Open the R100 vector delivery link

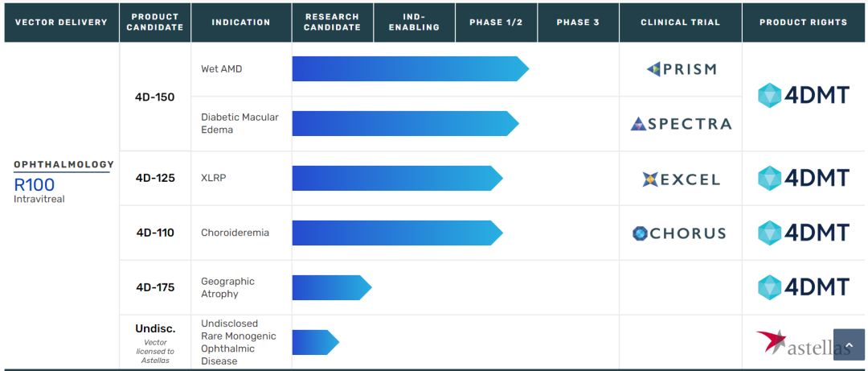tap(35, 184)
